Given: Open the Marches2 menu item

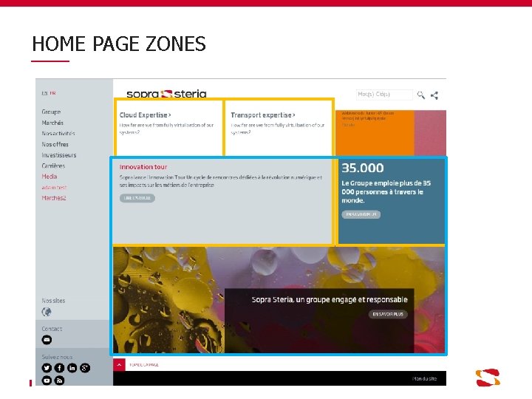Looking at the screenshot, I should [54, 198].
